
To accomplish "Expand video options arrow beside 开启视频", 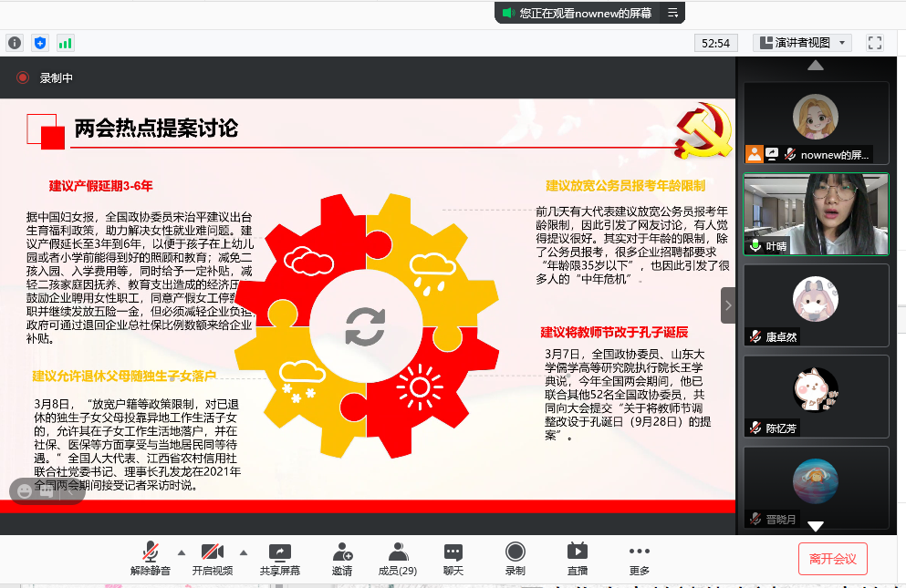I will [244, 551].
